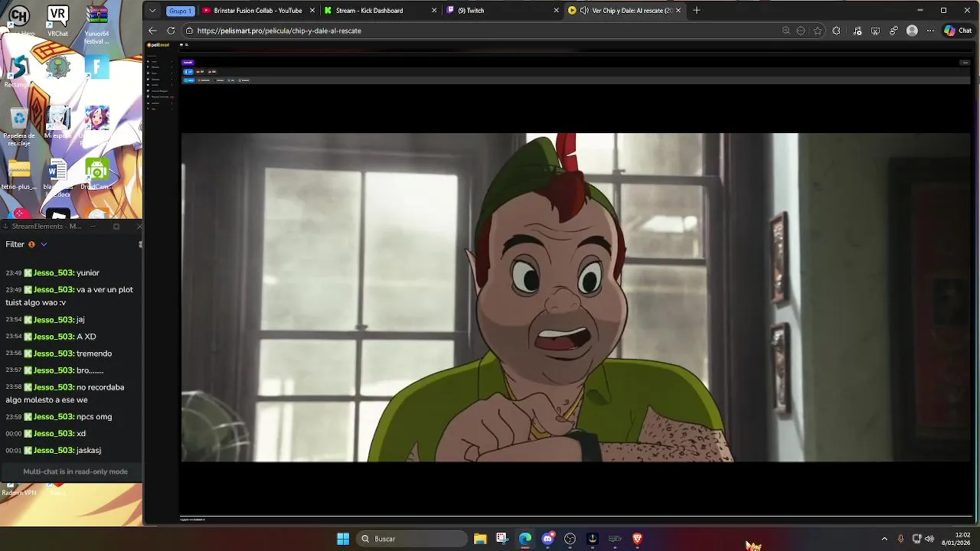Open the browser extensions puzzle icon
Viewport: 980px width, 551px height.
tap(836, 31)
